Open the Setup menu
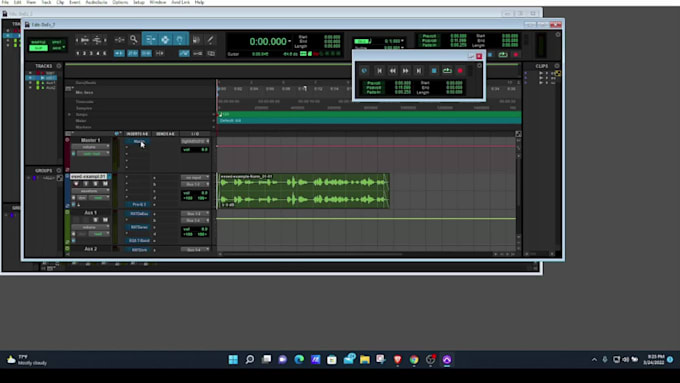Image resolution: width=680 pixels, height=383 pixels. pyautogui.click(x=139, y=2)
